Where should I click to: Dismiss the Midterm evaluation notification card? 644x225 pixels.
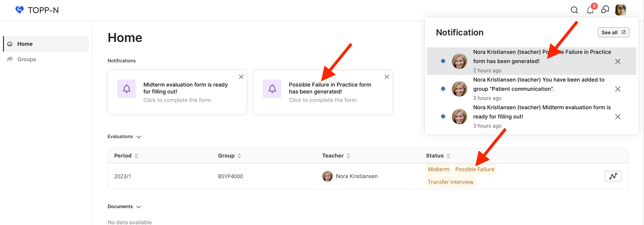[241, 77]
